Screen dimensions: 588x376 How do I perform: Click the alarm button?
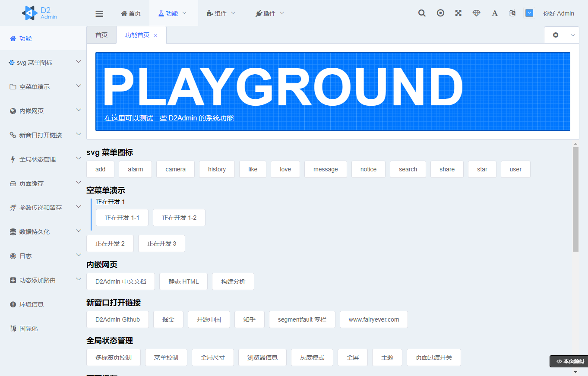point(136,169)
